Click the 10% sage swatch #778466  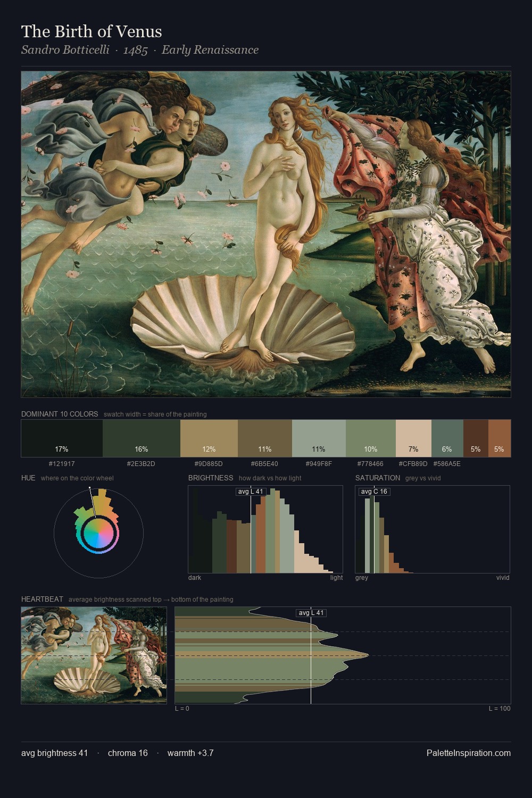tap(371, 438)
